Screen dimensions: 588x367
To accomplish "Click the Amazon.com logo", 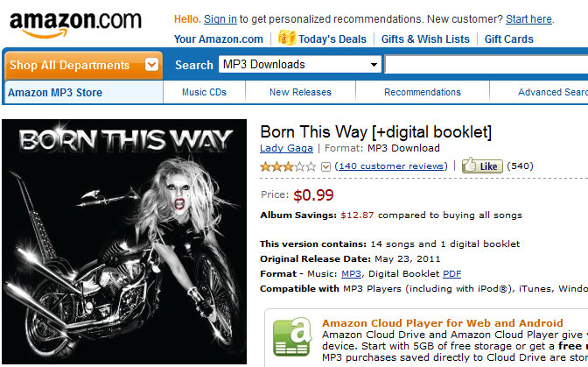I will tap(75, 24).
